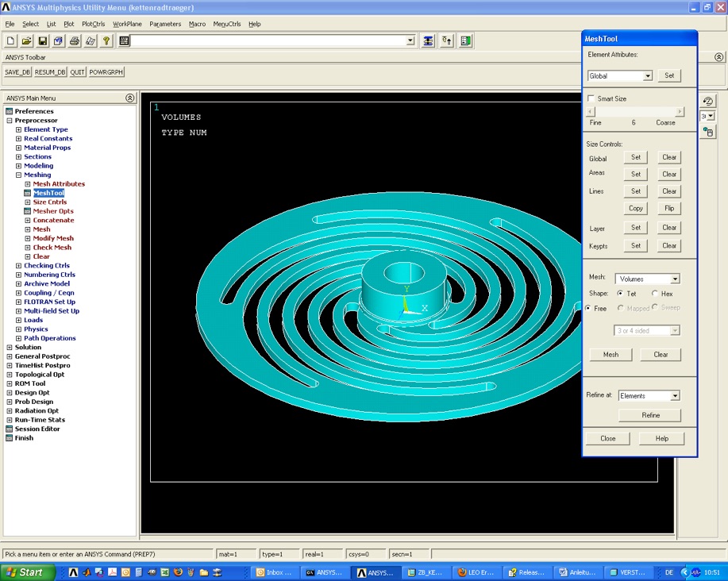The width and height of the screenshot is (728, 581).
Task: Click the Contact Manager icon
Action: [465, 40]
